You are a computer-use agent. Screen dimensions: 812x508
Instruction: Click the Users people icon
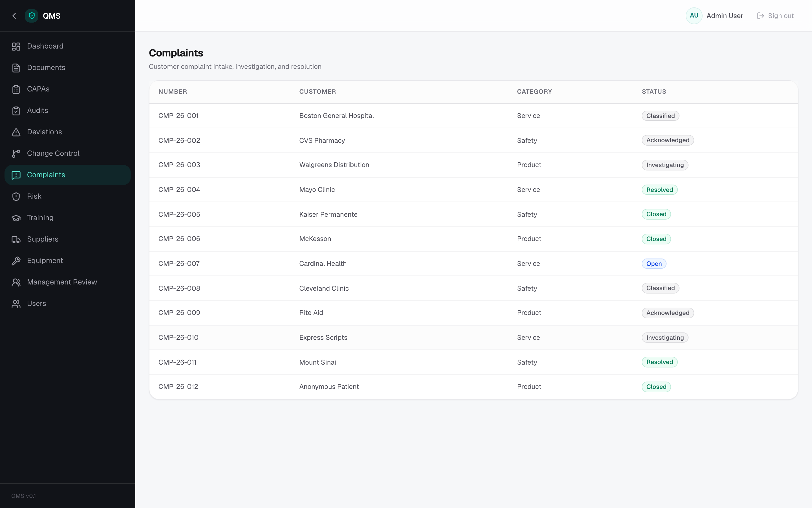tap(16, 304)
